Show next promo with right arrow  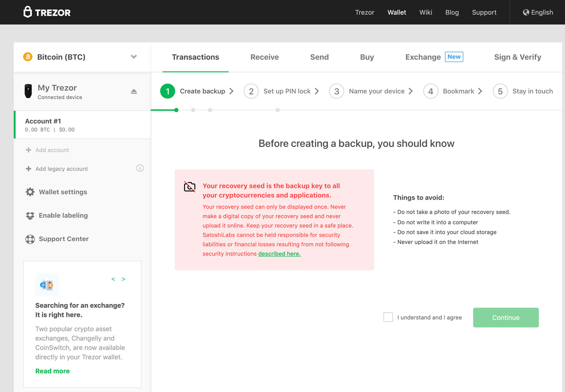click(123, 279)
